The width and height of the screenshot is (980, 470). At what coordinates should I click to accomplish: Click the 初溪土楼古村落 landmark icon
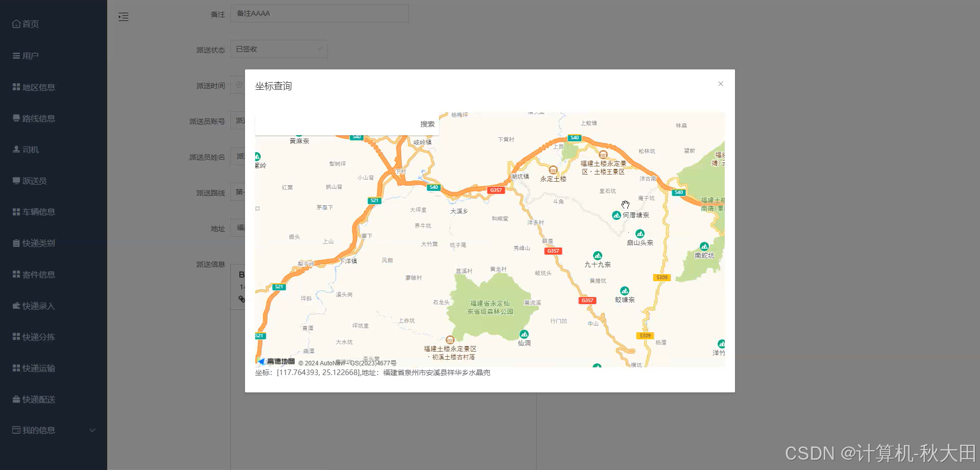(x=450, y=340)
